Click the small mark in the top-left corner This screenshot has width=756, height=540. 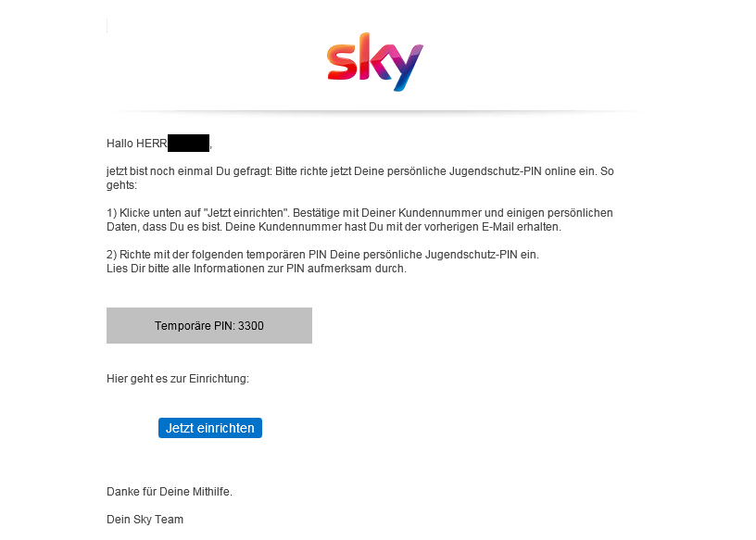coord(107,26)
